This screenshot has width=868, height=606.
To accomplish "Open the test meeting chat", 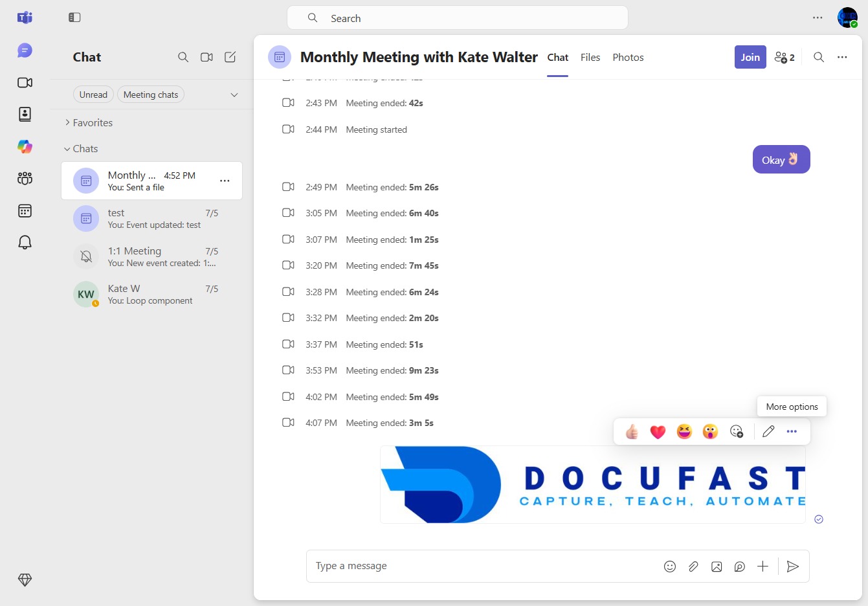I will [x=151, y=219].
